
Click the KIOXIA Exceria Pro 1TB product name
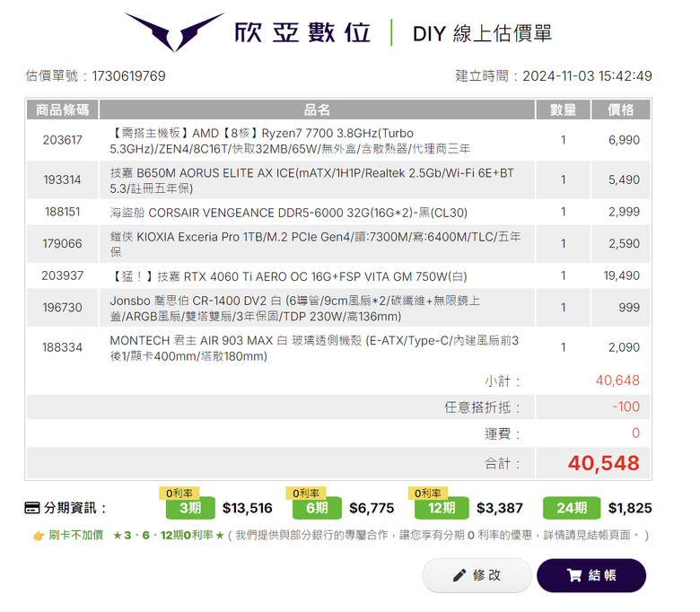[x=315, y=244]
